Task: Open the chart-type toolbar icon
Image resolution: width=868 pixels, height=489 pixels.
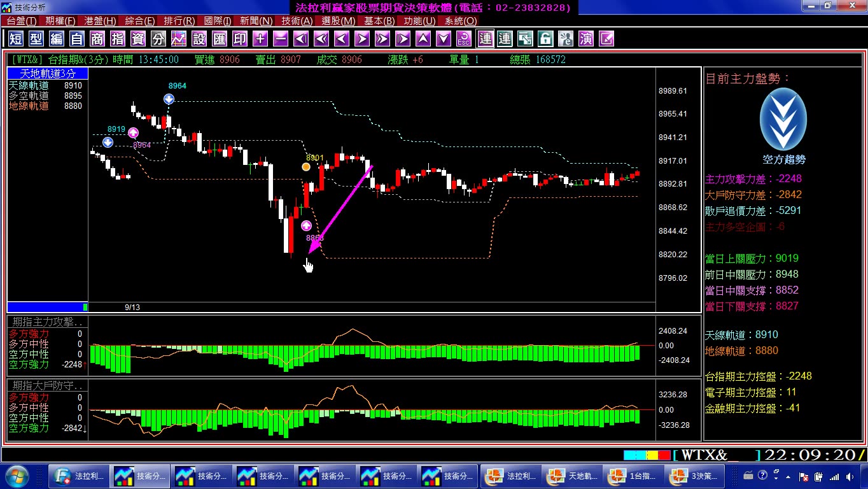Action: (179, 39)
